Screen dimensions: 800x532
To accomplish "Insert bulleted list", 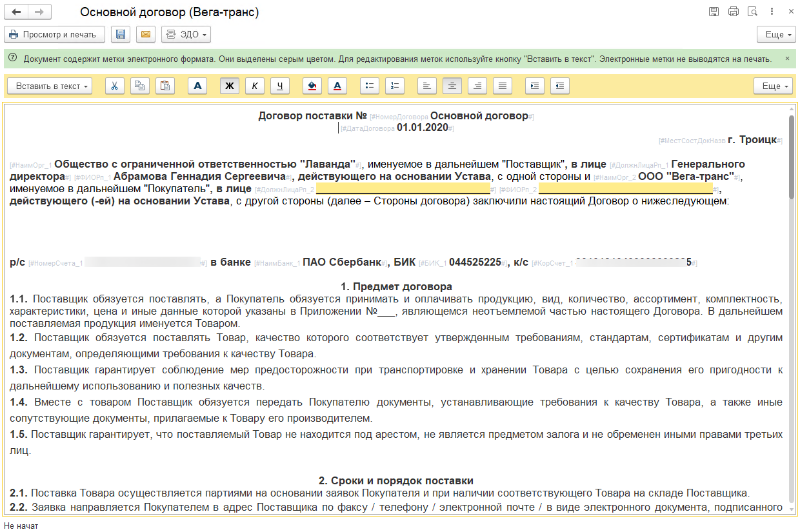I will pos(370,86).
